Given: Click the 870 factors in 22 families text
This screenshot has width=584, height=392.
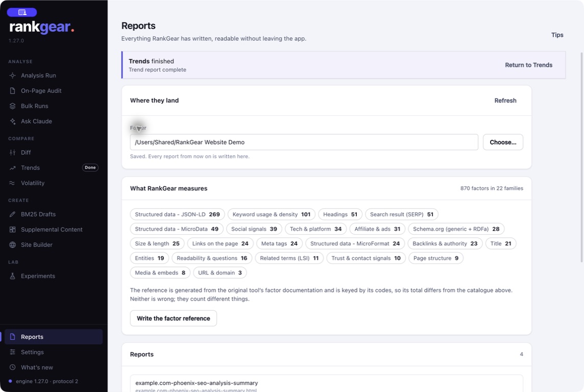Looking at the screenshot, I should click(492, 188).
